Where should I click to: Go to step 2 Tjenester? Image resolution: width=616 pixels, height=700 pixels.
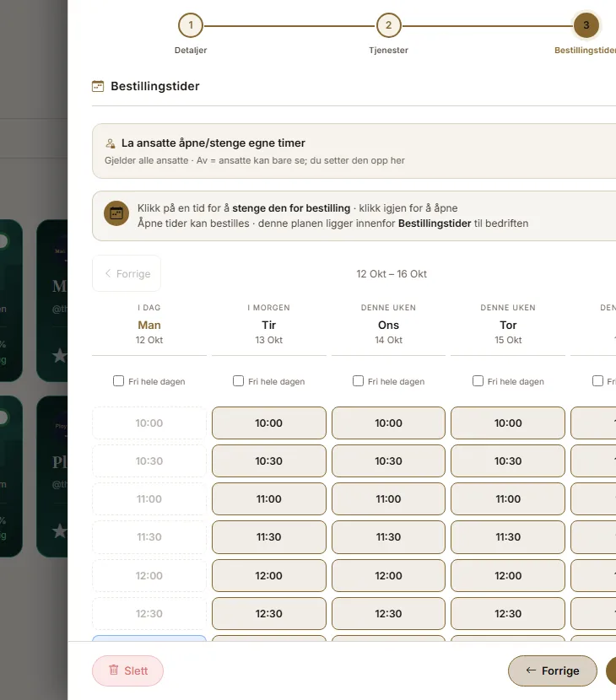pos(388,25)
